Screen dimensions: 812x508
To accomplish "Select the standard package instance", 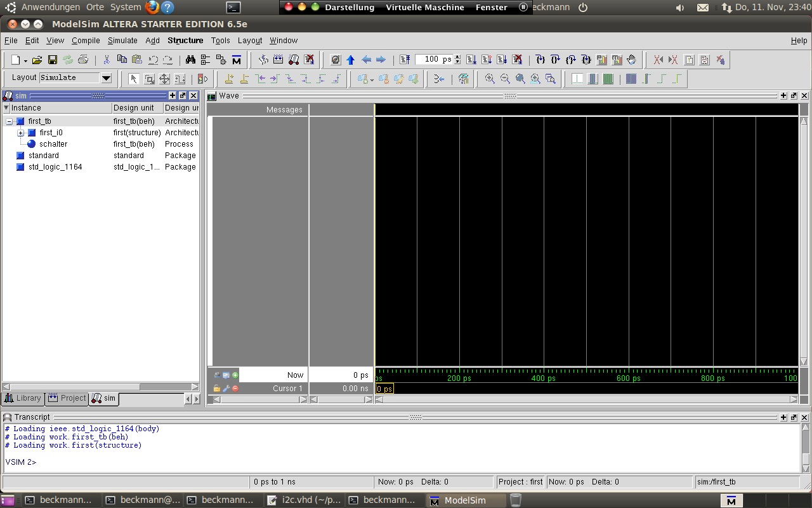I will tap(101, 156).
